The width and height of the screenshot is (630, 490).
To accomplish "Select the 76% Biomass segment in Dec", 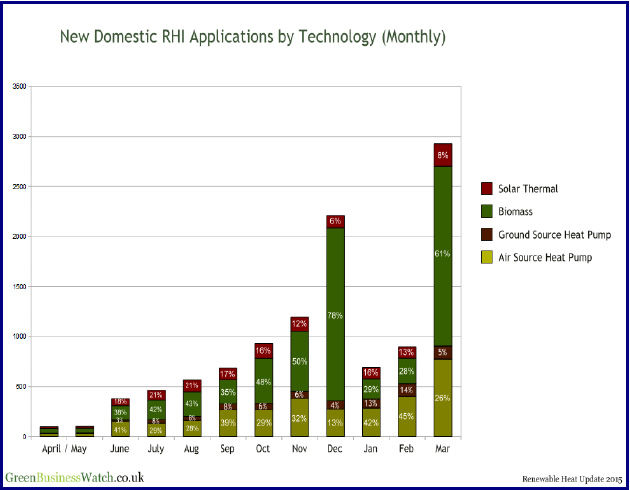I will pos(335,315).
